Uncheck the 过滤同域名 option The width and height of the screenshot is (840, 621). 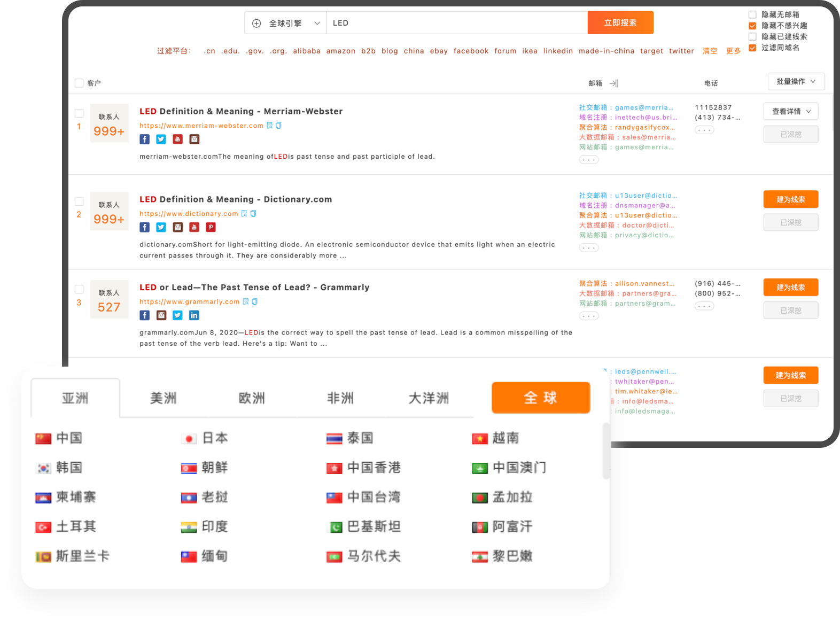coord(752,48)
